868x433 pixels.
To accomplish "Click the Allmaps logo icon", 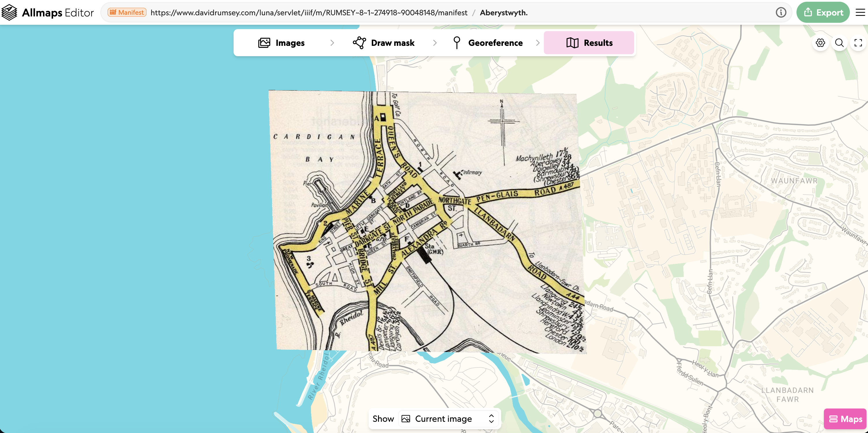I will pos(9,12).
